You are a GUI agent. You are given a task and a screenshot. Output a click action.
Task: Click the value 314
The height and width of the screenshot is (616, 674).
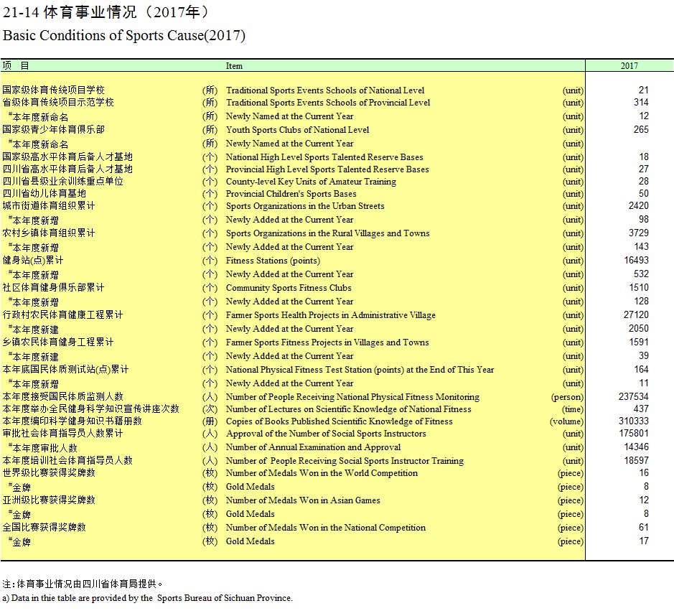641,103
